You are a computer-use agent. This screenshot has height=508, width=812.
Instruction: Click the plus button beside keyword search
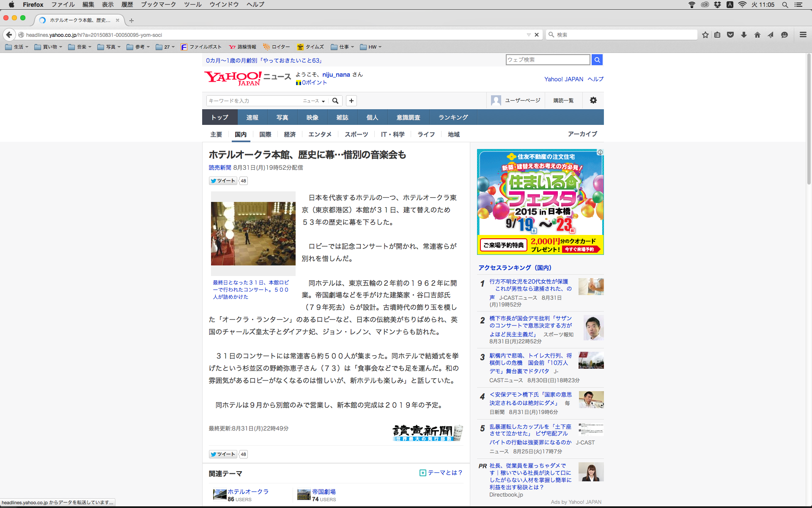pyautogui.click(x=351, y=101)
